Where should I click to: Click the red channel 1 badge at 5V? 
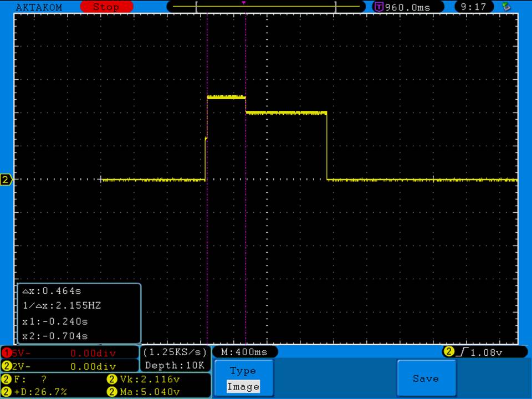(x=7, y=353)
